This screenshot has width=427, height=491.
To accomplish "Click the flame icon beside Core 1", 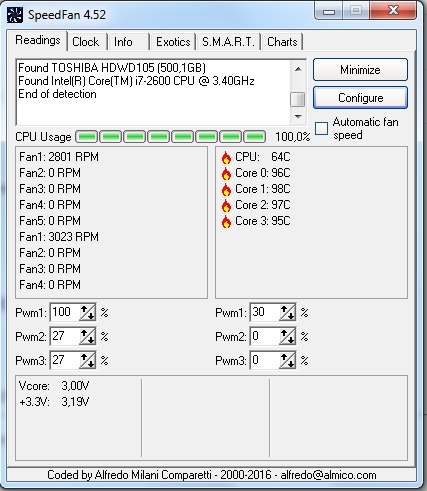I will click(x=226, y=189).
